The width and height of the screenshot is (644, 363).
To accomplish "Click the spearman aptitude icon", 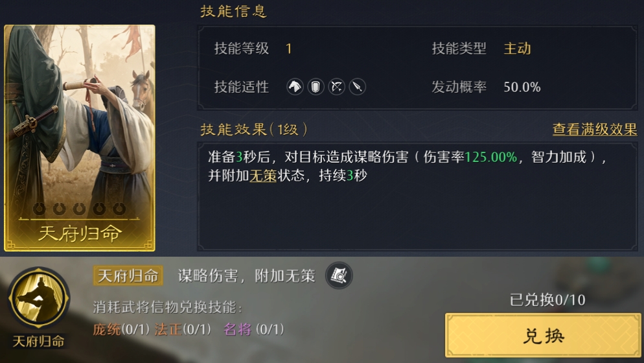I will (358, 87).
